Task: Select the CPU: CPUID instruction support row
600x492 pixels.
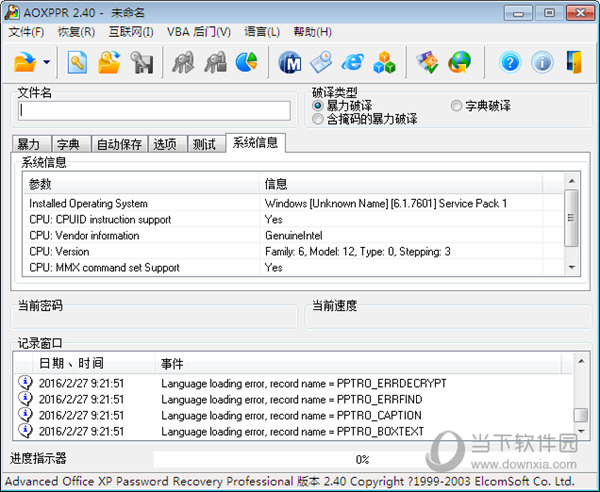Action: tap(293, 219)
